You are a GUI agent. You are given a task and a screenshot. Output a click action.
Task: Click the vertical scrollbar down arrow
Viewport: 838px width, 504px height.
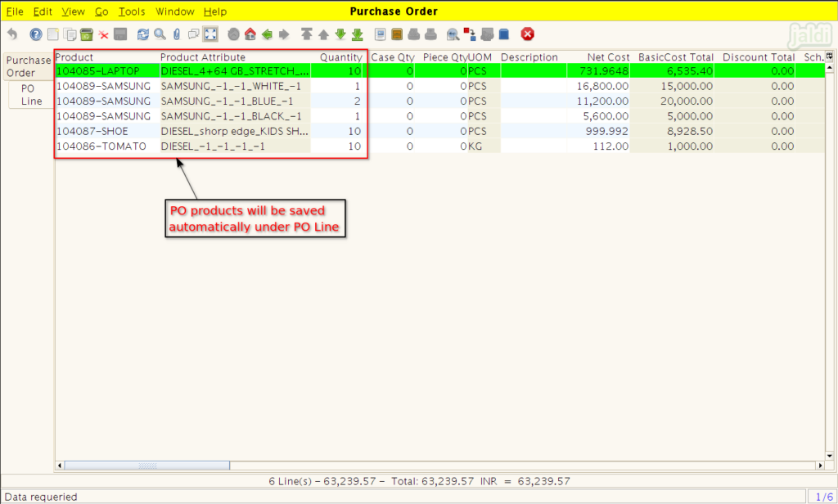point(830,456)
